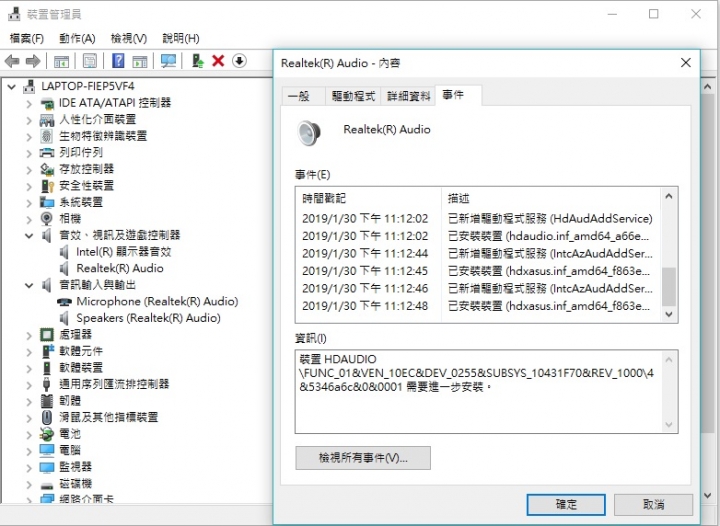This screenshot has height=526, width=720.
Task: Expand the 系統裝置 category
Action: (29, 202)
